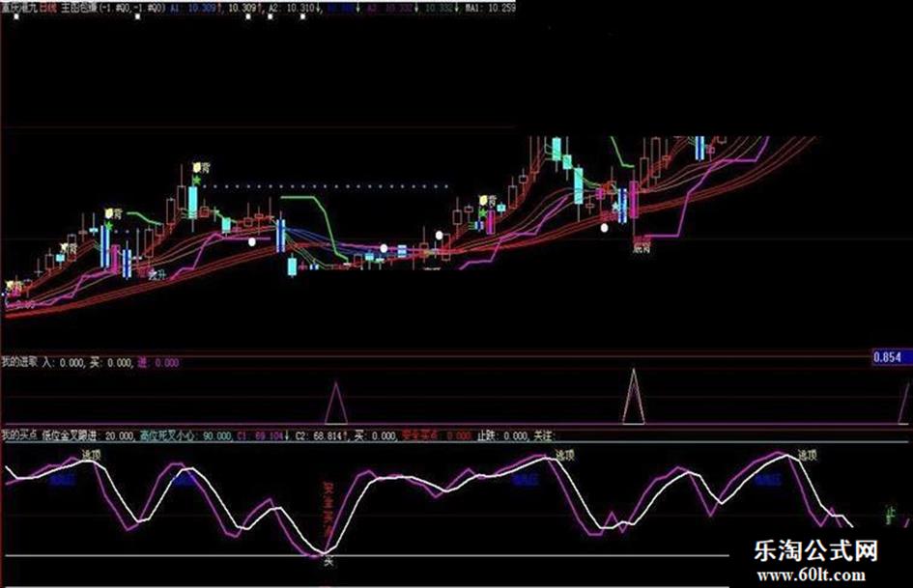Select the A2: 10.310 readout
The width and height of the screenshot is (913, 588).
290,8
